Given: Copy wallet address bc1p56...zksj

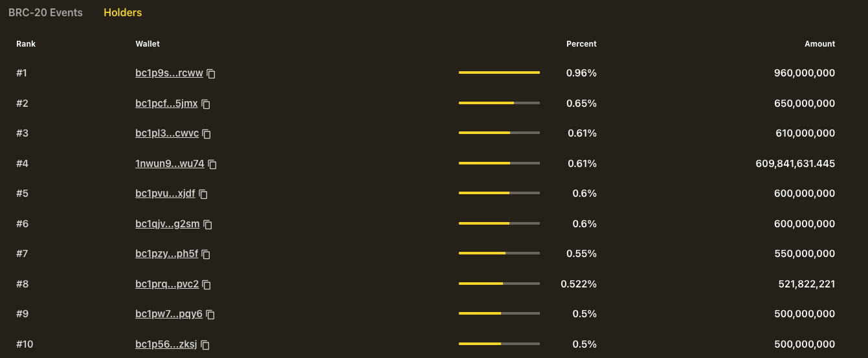Looking at the screenshot, I should pyautogui.click(x=205, y=345).
